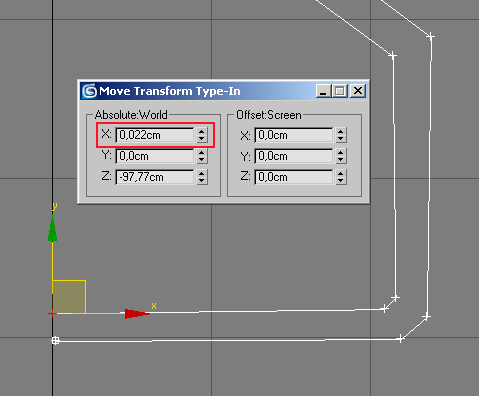Select the boxed vertex at spline start
Screen dimensions: 479x396
point(55,340)
